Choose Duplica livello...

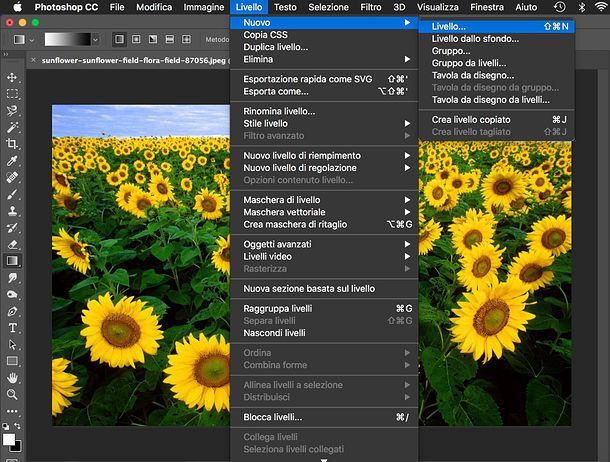point(324,47)
